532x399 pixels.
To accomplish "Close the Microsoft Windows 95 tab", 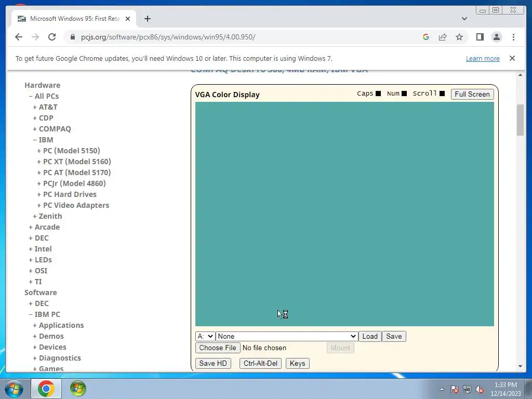I will [128, 19].
